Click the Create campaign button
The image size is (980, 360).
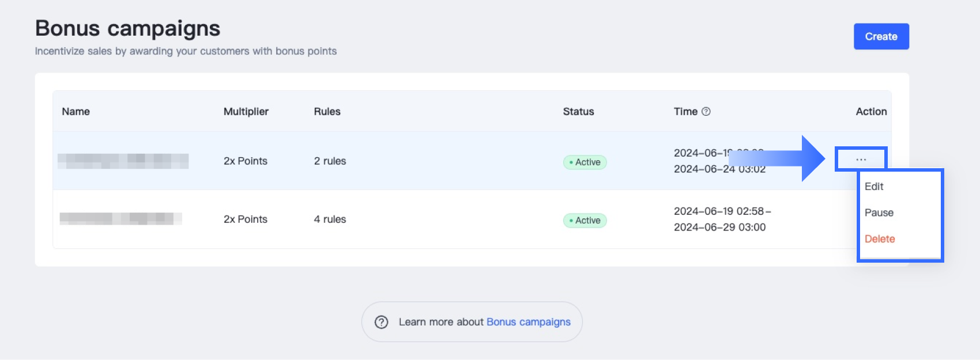coord(881,36)
